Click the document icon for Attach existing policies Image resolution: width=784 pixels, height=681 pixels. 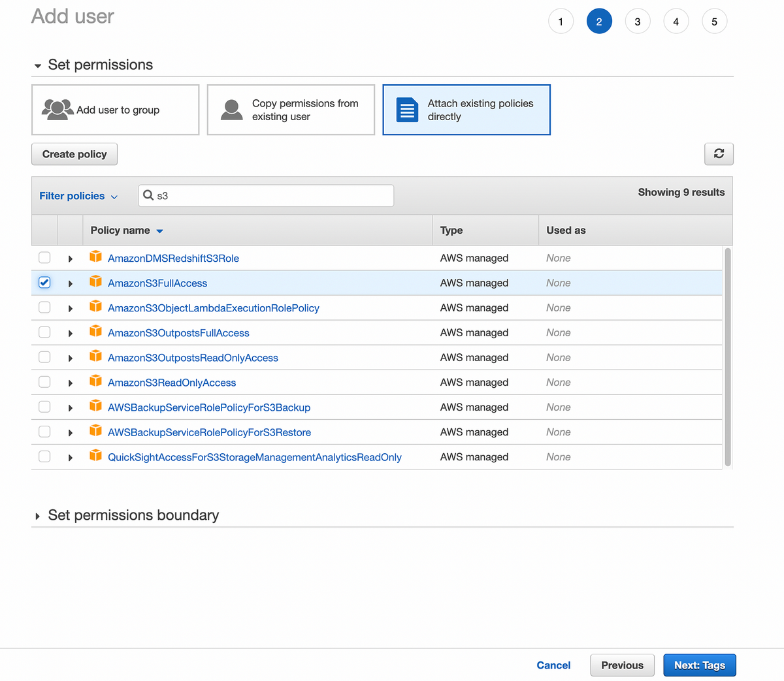click(x=407, y=110)
